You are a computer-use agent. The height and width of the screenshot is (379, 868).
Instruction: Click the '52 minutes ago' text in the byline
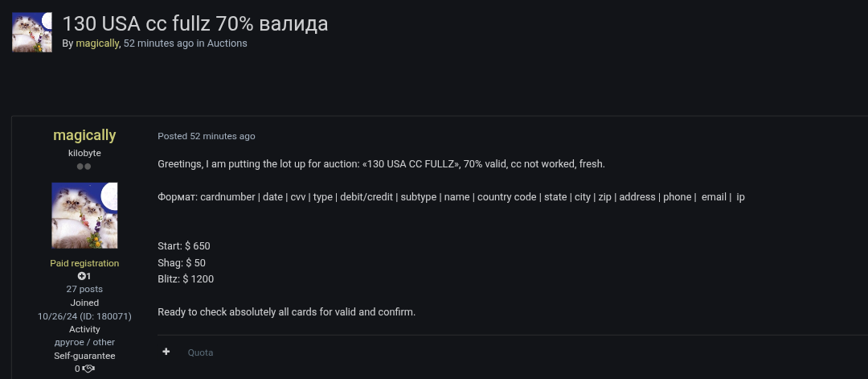pyautogui.click(x=158, y=43)
